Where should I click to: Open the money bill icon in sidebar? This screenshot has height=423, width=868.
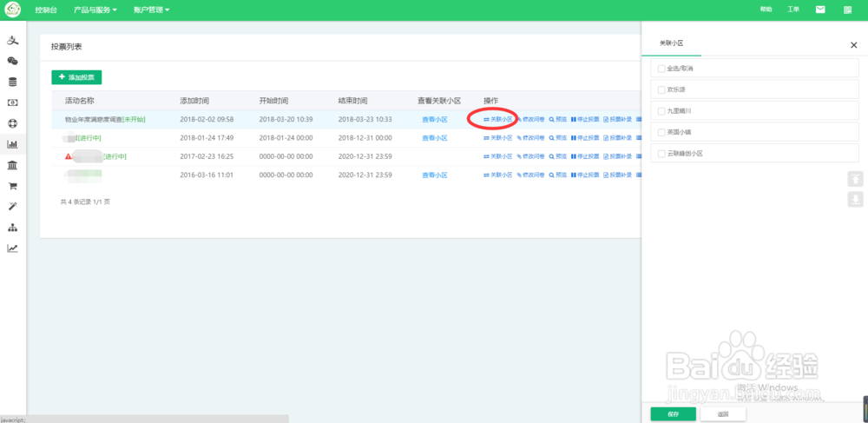(12, 102)
